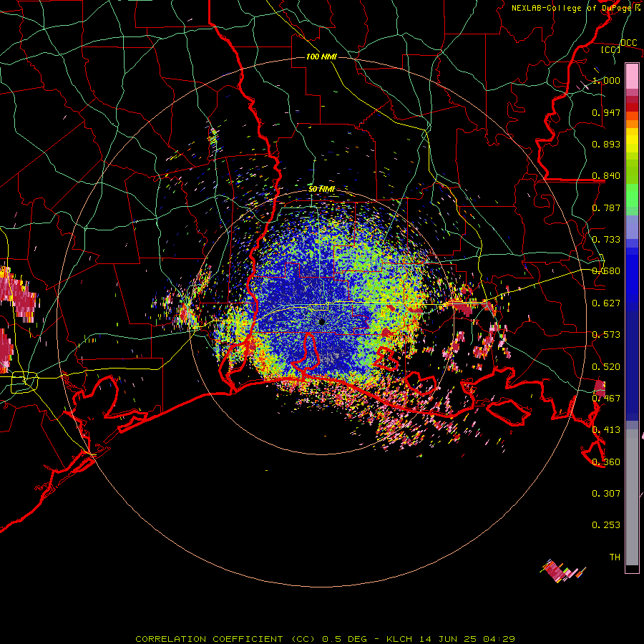Click the "0.627" color scale value

pos(606,303)
